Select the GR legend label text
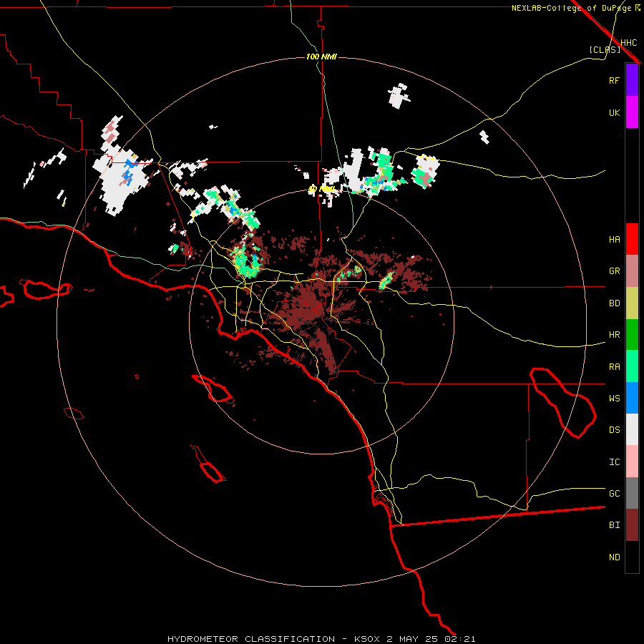The image size is (644, 644). 614,271
